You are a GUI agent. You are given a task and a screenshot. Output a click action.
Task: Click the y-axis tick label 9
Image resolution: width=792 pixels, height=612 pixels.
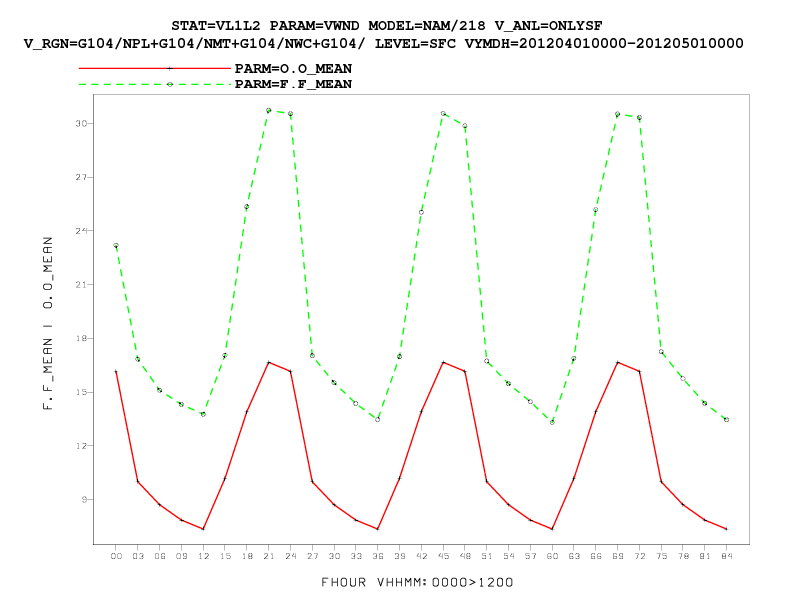84,499
